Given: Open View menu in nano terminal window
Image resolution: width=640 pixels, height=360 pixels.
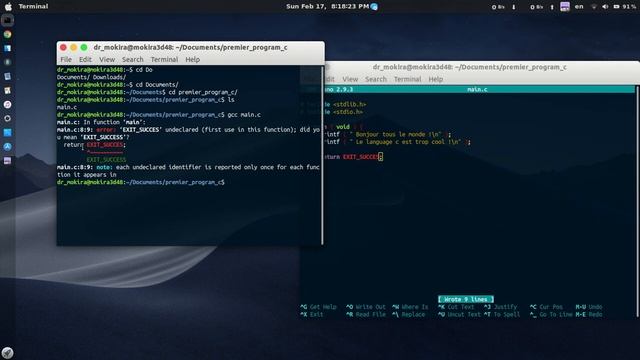Looking at the screenshot, I should (x=350, y=79).
